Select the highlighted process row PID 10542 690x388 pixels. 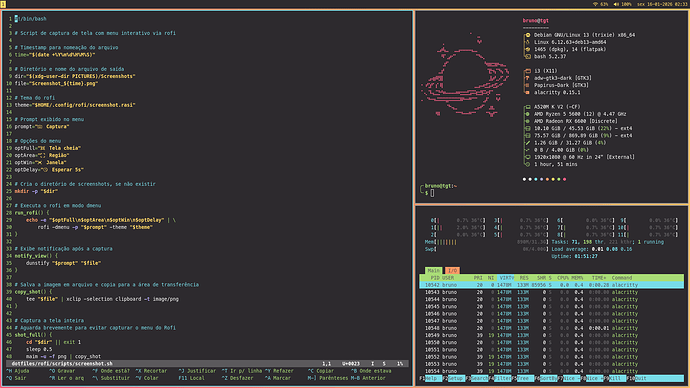551,285
